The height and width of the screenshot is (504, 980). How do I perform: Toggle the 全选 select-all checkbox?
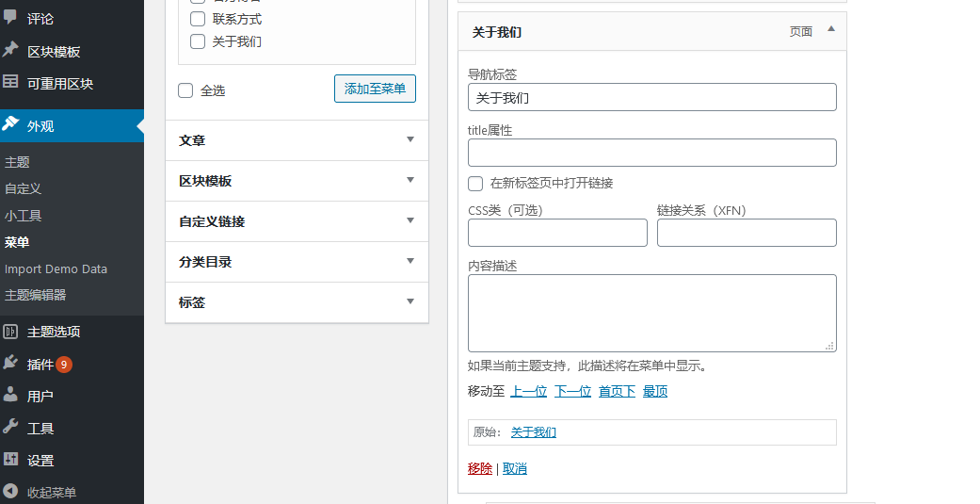click(185, 90)
